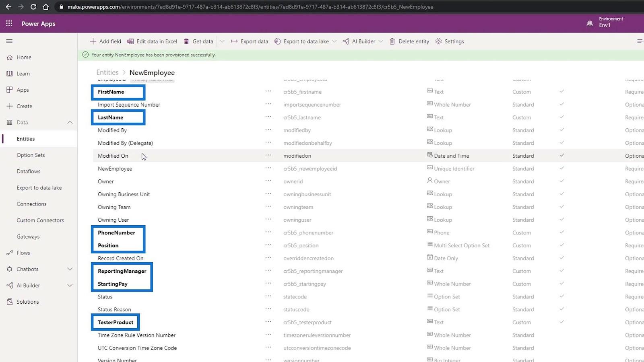The width and height of the screenshot is (644, 362).
Task: Open browser home page icon
Action: click(46, 7)
